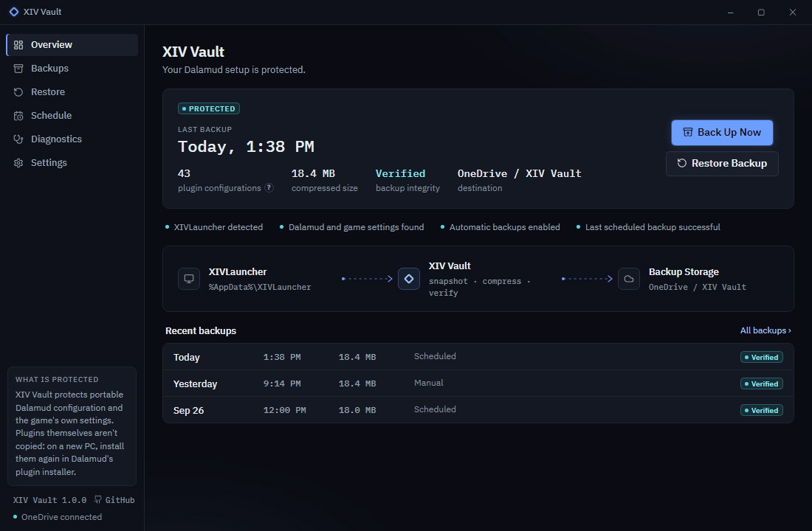Click "OneDrive connected" status in sidebar

(61, 517)
